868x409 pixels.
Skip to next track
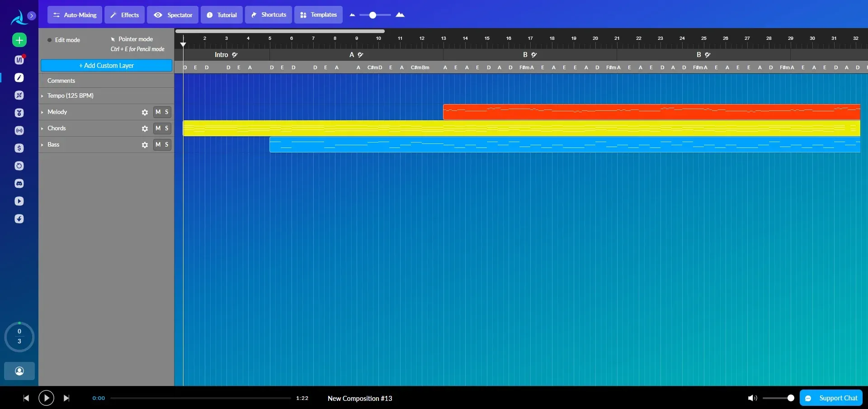coord(66,398)
